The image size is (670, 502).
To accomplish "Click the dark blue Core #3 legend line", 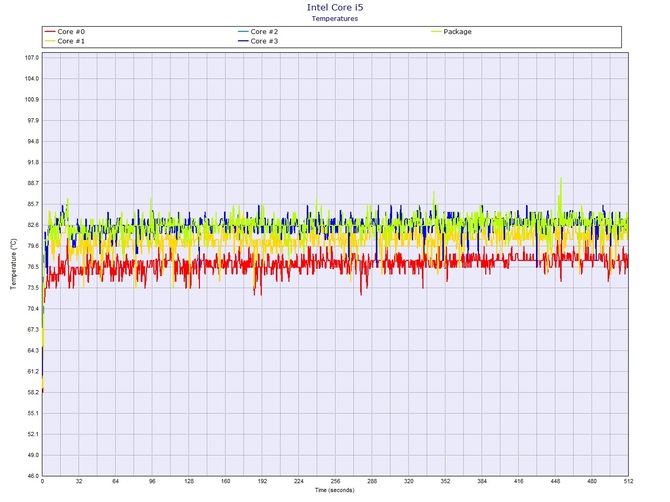I will point(244,41).
